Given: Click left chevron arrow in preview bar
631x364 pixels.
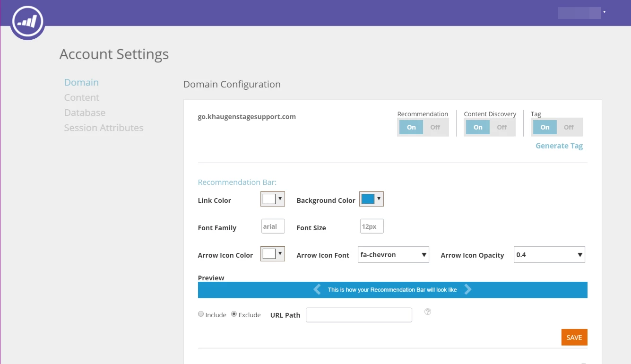Looking at the screenshot, I should pyautogui.click(x=317, y=289).
